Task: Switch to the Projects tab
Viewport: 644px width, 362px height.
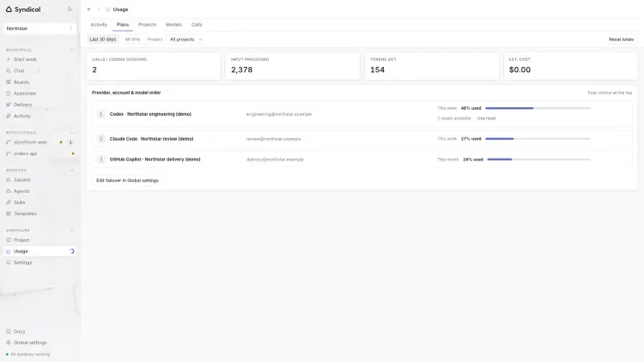Action: [147, 25]
